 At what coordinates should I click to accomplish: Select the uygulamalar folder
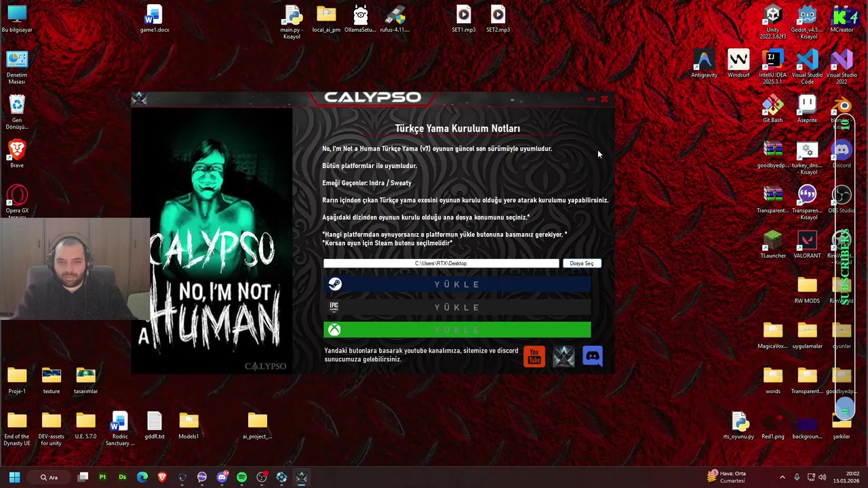pos(807,335)
